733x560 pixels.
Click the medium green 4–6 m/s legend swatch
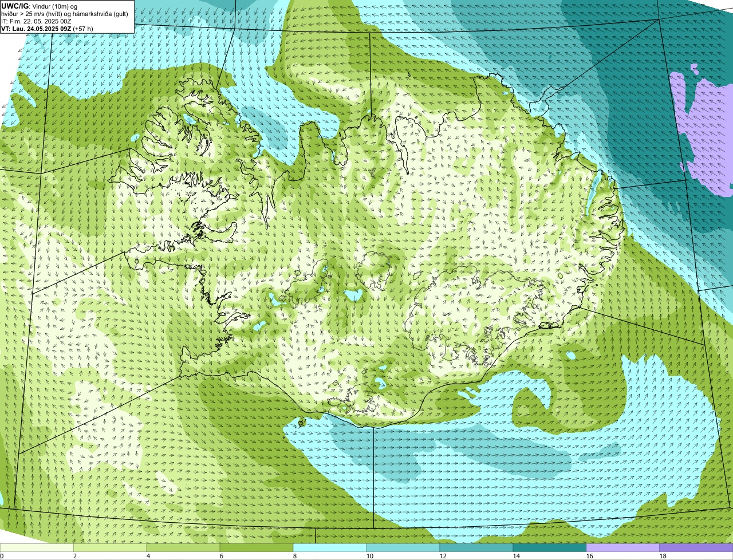coord(183,547)
